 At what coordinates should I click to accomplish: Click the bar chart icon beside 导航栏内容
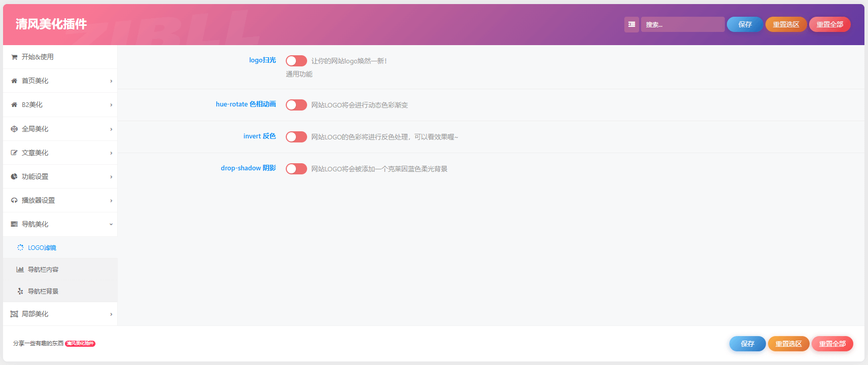point(20,270)
